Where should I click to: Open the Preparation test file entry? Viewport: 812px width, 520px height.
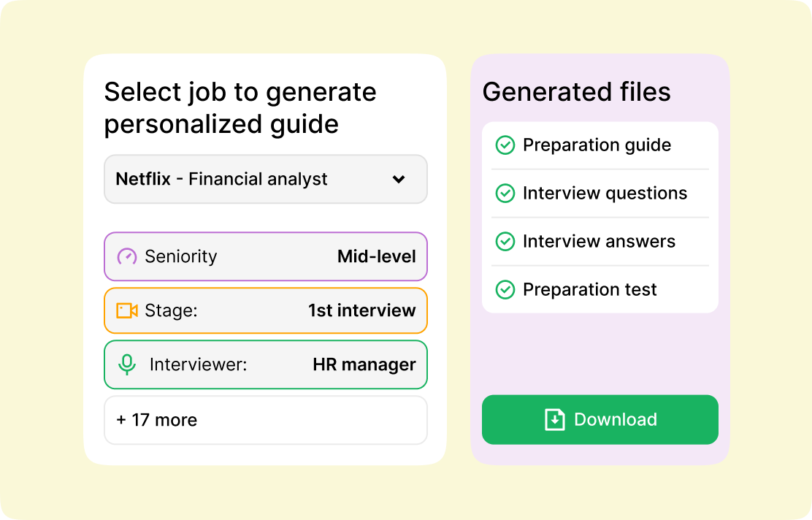pos(600,289)
